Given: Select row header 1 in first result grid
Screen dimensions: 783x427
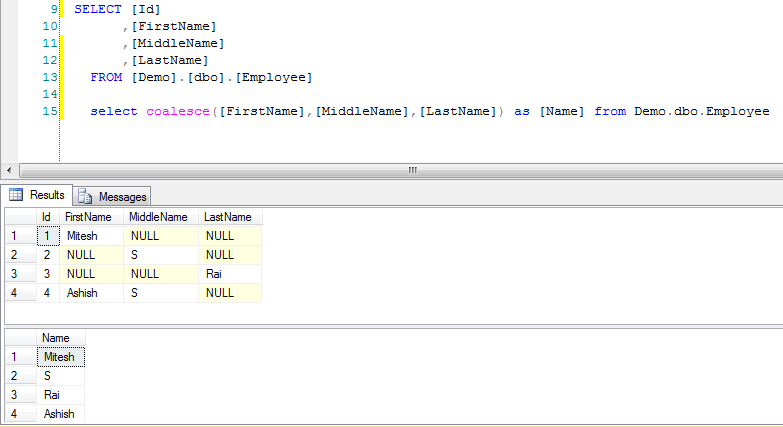Looking at the screenshot, I should pyautogui.click(x=20, y=236).
